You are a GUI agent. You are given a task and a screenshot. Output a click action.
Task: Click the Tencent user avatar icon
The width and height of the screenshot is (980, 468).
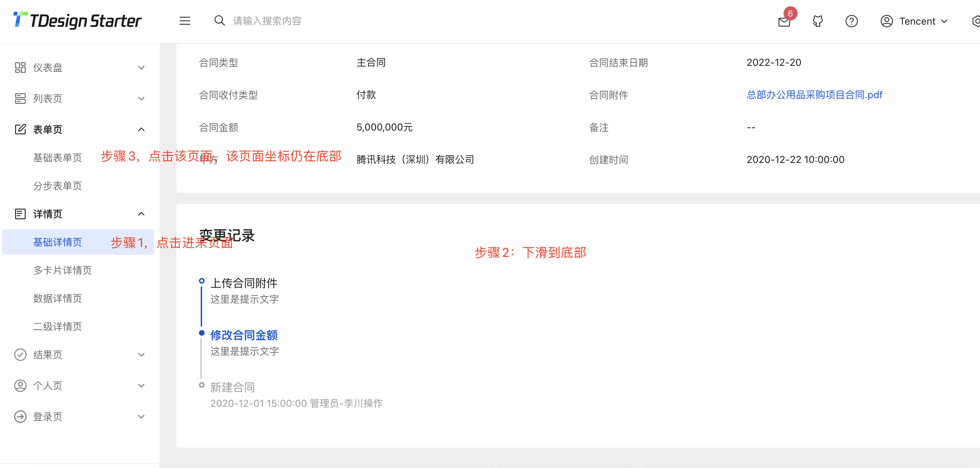point(887,21)
